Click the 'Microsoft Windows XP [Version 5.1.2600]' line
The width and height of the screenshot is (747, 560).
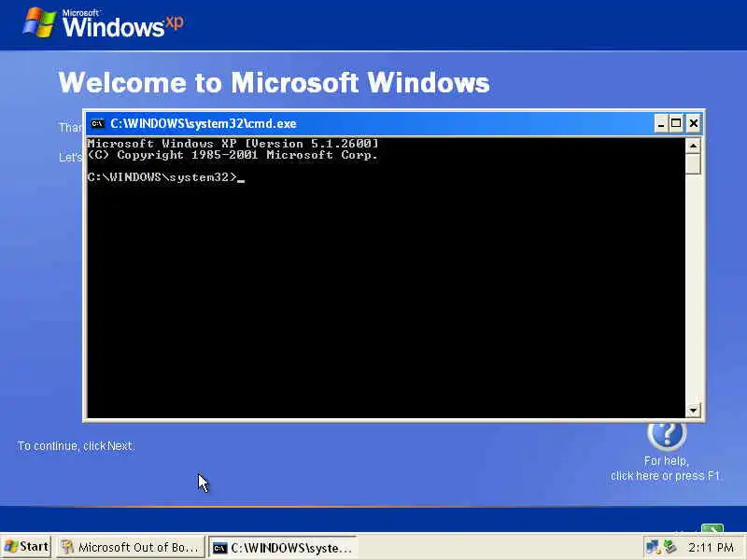coord(233,144)
